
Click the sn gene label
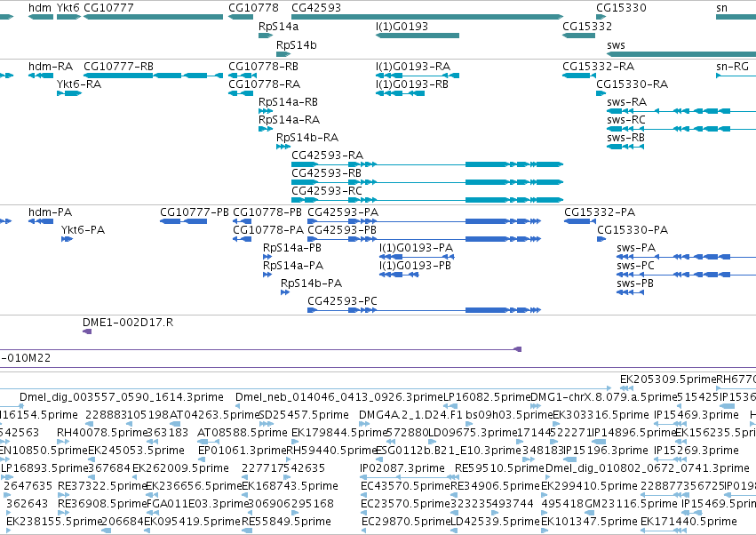click(x=721, y=8)
